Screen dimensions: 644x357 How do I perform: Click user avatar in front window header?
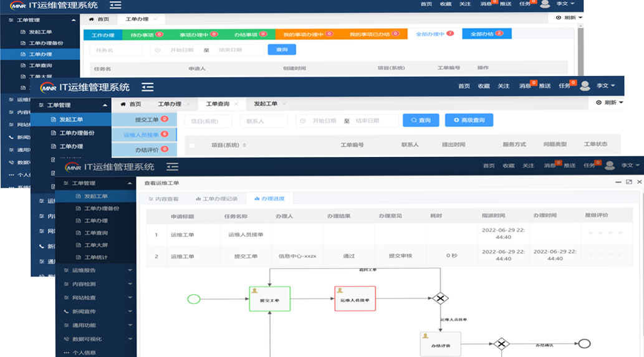click(610, 165)
